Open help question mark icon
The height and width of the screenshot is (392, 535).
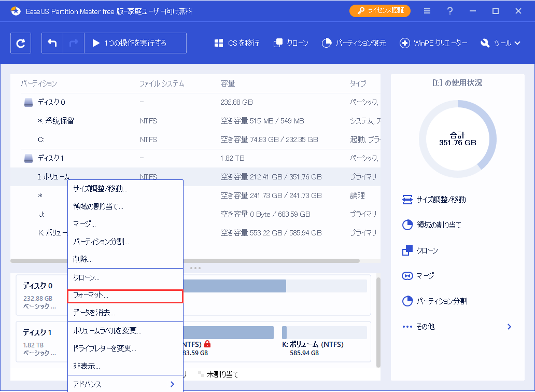point(450,11)
